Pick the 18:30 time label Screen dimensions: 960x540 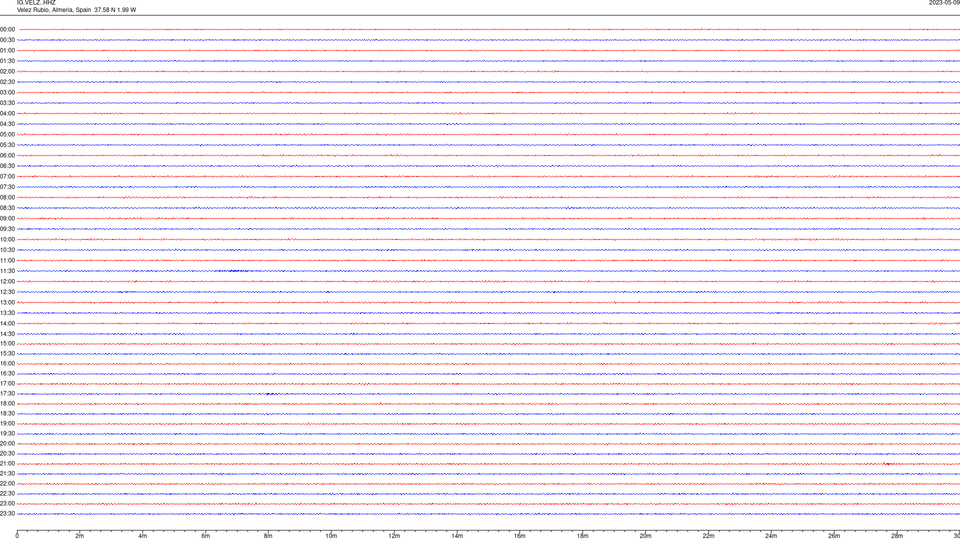click(x=7, y=414)
